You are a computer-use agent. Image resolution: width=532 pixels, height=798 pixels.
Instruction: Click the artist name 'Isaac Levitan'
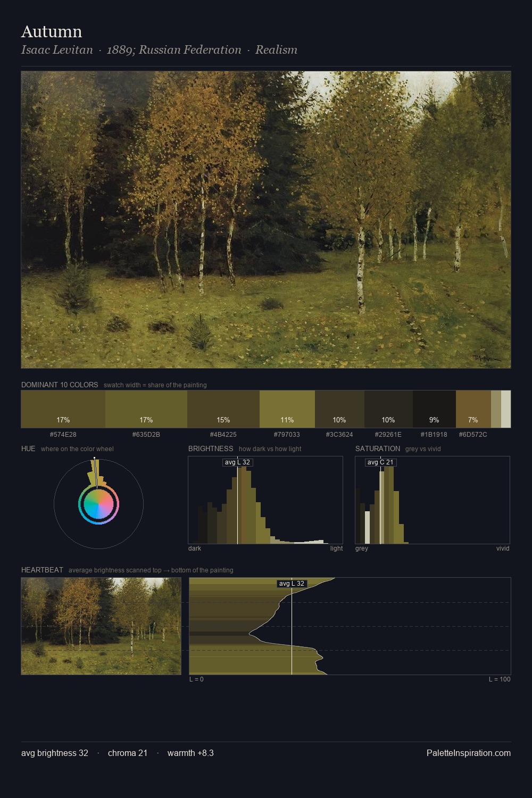tap(57, 50)
